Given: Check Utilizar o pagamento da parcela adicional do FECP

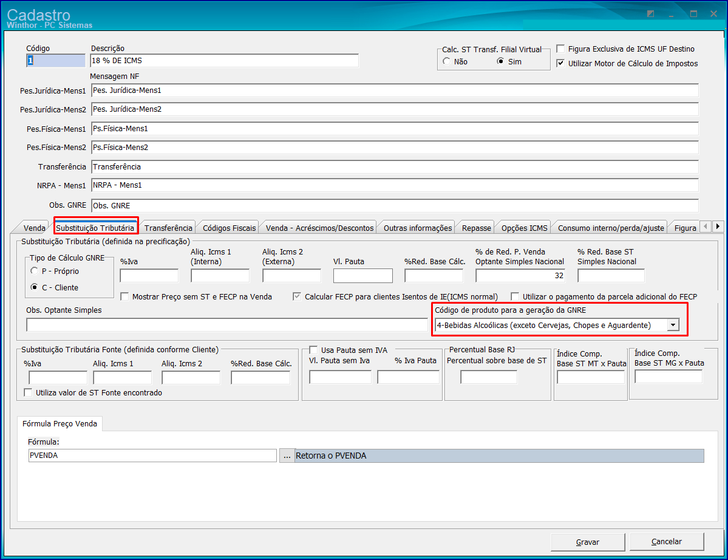Looking at the screenshot, I should 515,296.
